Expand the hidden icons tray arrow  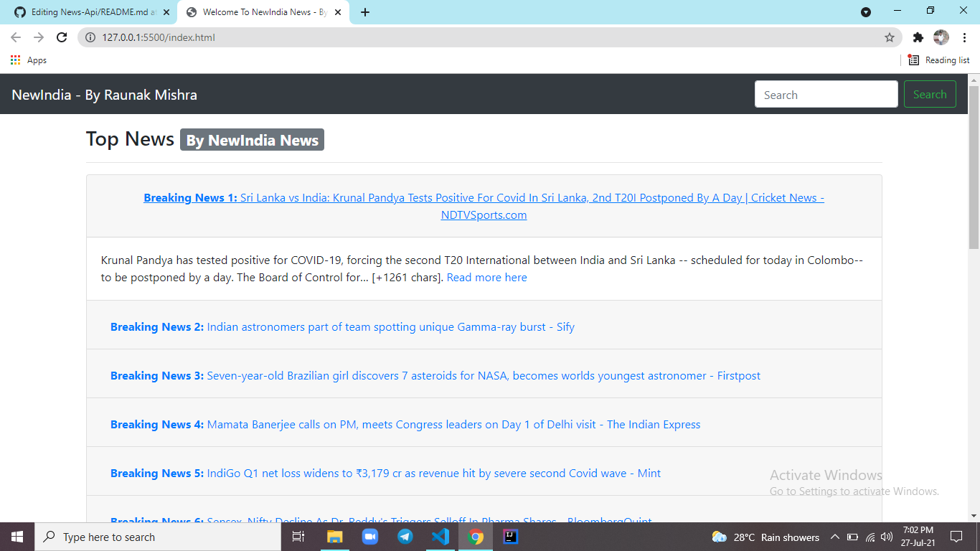(834, 537)
